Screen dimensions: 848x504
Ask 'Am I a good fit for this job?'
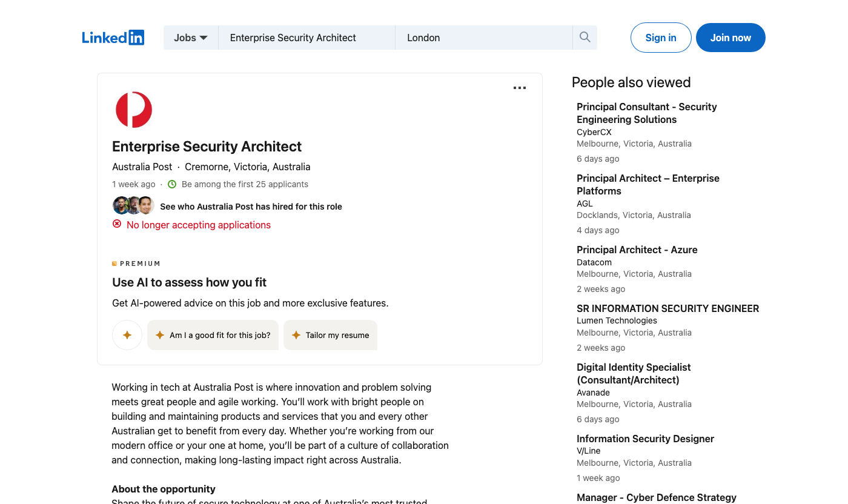(213, 335)
